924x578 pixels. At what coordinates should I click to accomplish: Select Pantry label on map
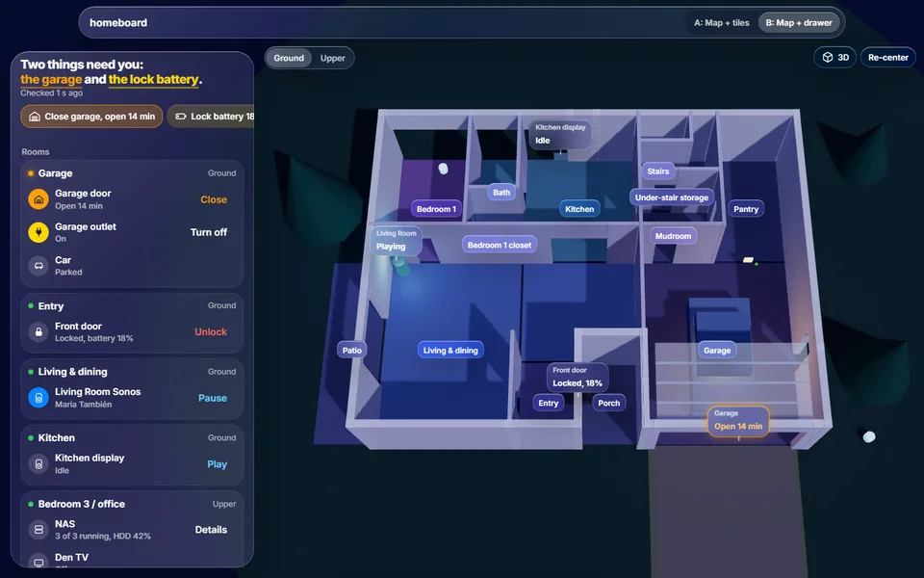746,209
